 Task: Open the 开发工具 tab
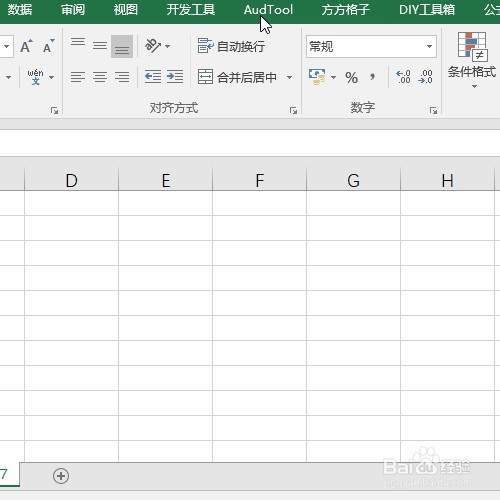click(191, 10)
